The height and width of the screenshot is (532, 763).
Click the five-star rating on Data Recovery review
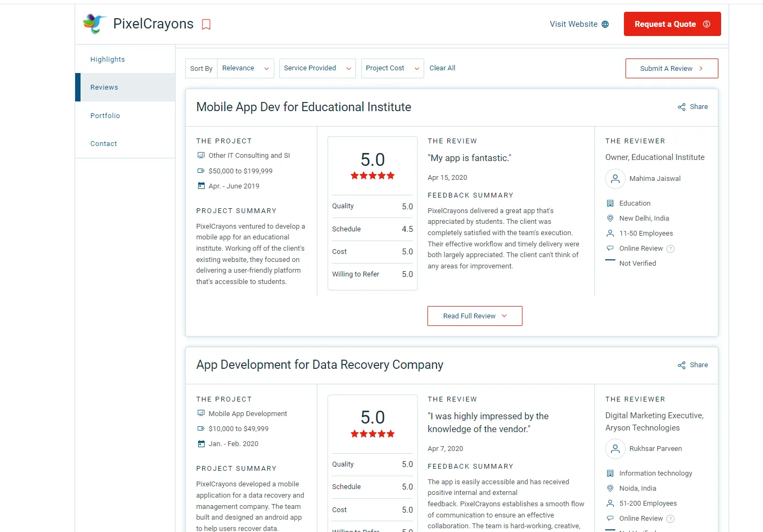[x=373, y=434]
